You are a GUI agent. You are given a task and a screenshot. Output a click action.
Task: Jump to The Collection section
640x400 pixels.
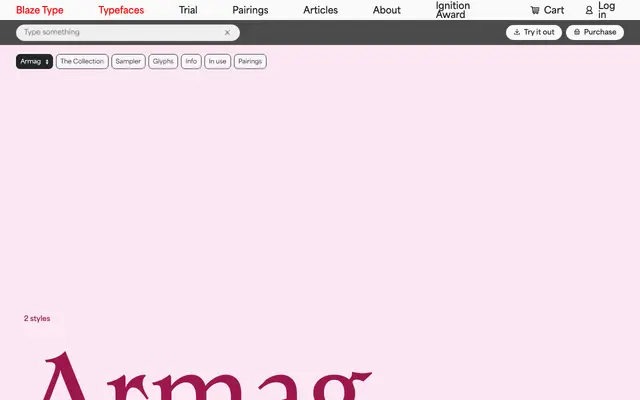tap(82, 61)
